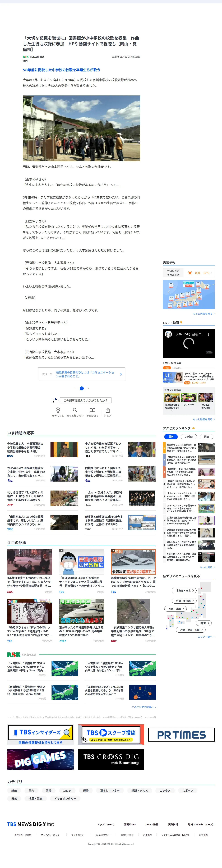Click 深掘りDIG in footer navigation
This screenshot has height=868, width=222.
coord(130,825)
